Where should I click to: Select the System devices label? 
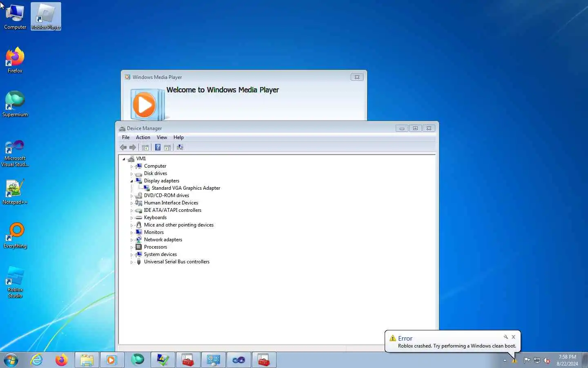[x=160, y=254]
